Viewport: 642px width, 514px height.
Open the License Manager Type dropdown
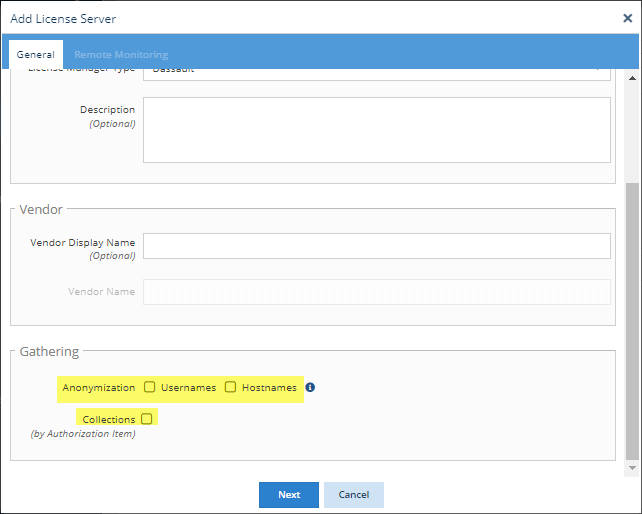[377, 74]
